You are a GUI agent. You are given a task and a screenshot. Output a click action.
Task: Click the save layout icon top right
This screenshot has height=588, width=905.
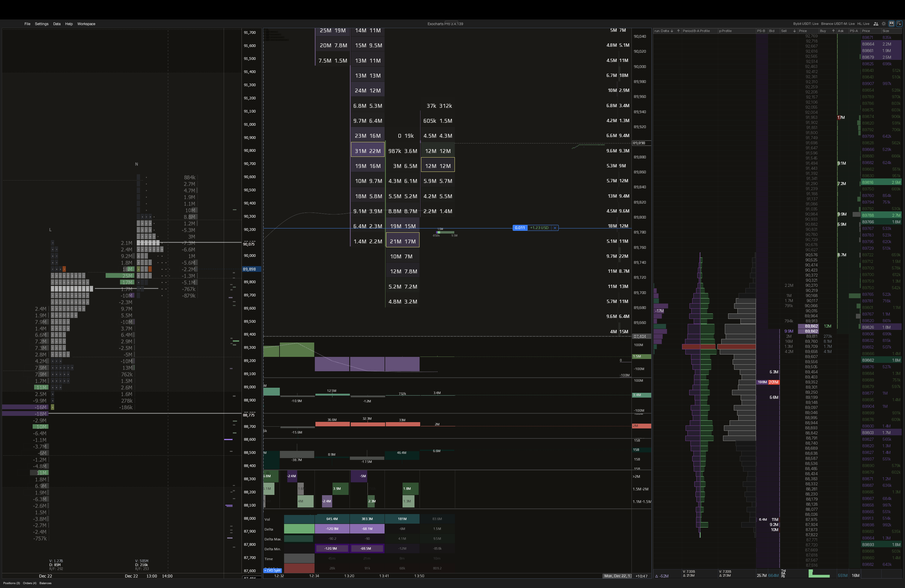point(892,24)
